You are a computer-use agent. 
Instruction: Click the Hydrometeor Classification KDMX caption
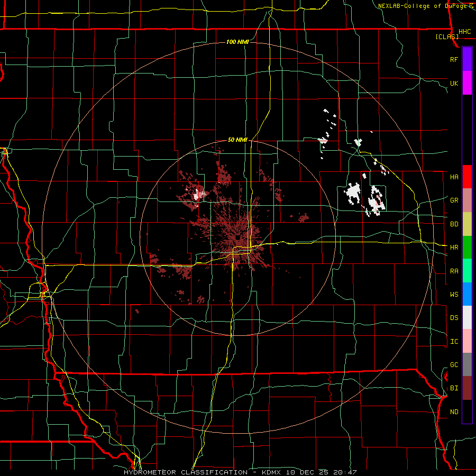point(240,472)
